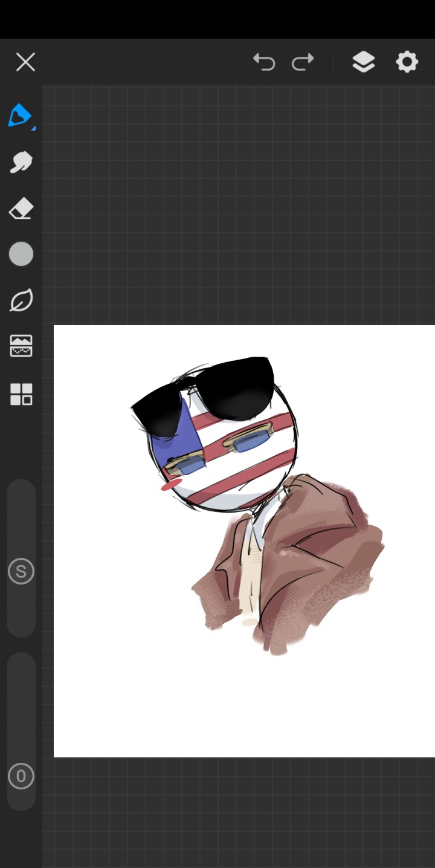
Task: Open the four-square tools grid
Action: pyautogui.click(x=21, y=394)
